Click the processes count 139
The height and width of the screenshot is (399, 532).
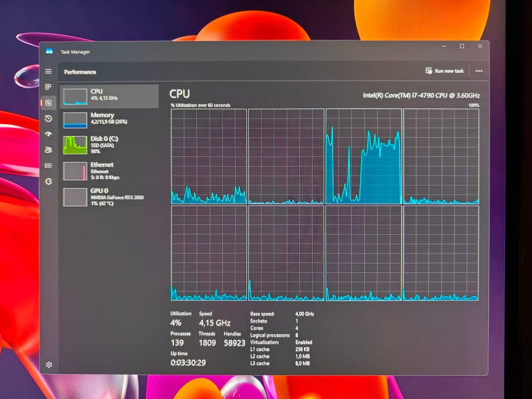click(x=177, y=343)
